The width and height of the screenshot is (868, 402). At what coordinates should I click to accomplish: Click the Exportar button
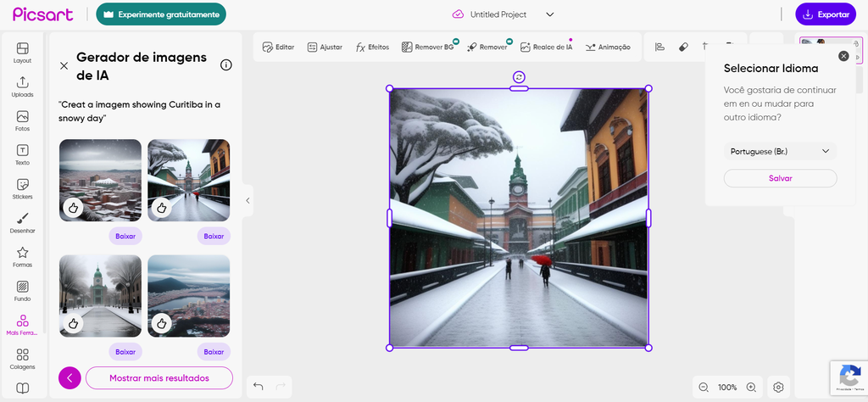[825, 14]
